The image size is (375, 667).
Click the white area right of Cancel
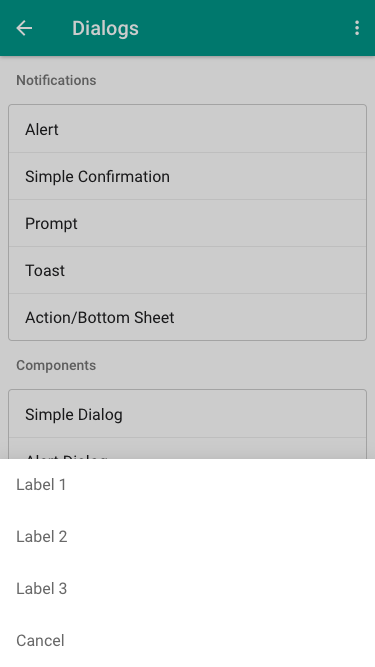(219, 640)
